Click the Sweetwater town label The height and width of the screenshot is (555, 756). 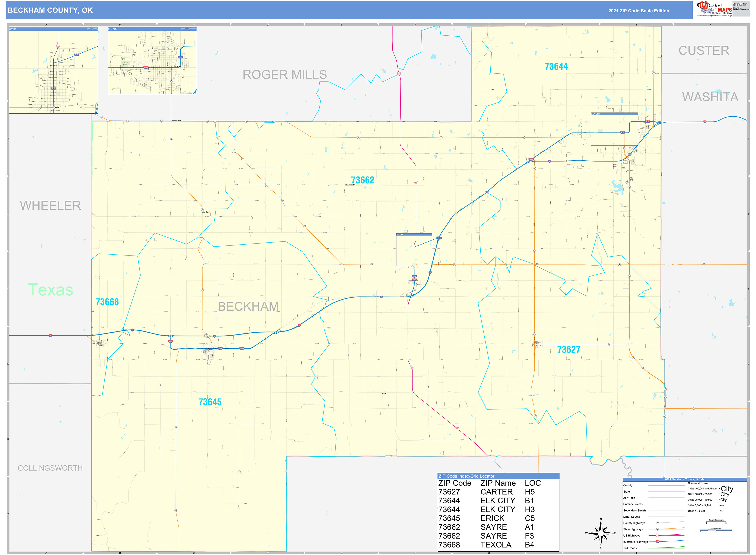176,120
